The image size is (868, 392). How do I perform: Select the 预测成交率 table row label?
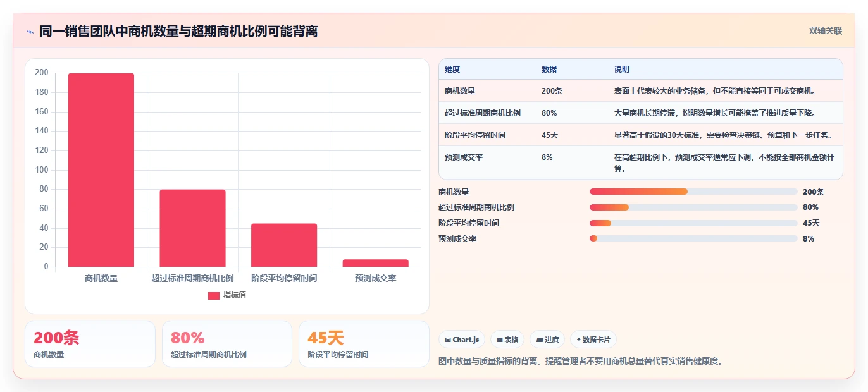[x=464, y=157]
